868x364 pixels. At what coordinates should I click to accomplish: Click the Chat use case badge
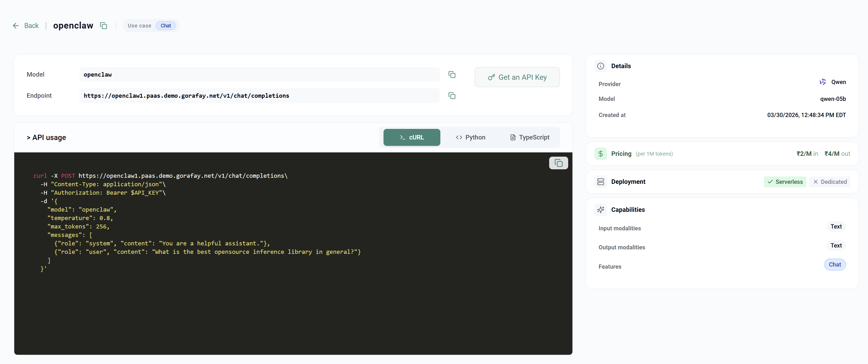[165, 26]
